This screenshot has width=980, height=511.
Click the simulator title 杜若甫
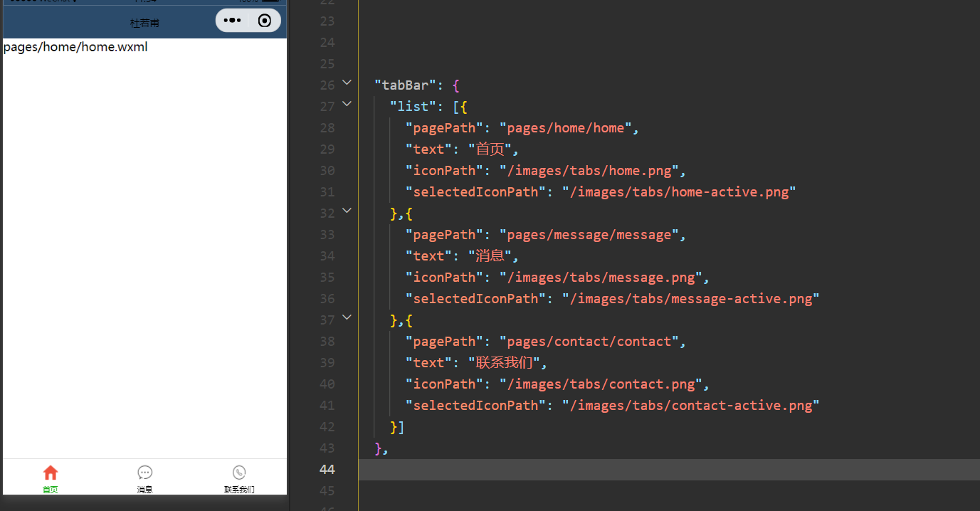144,23
